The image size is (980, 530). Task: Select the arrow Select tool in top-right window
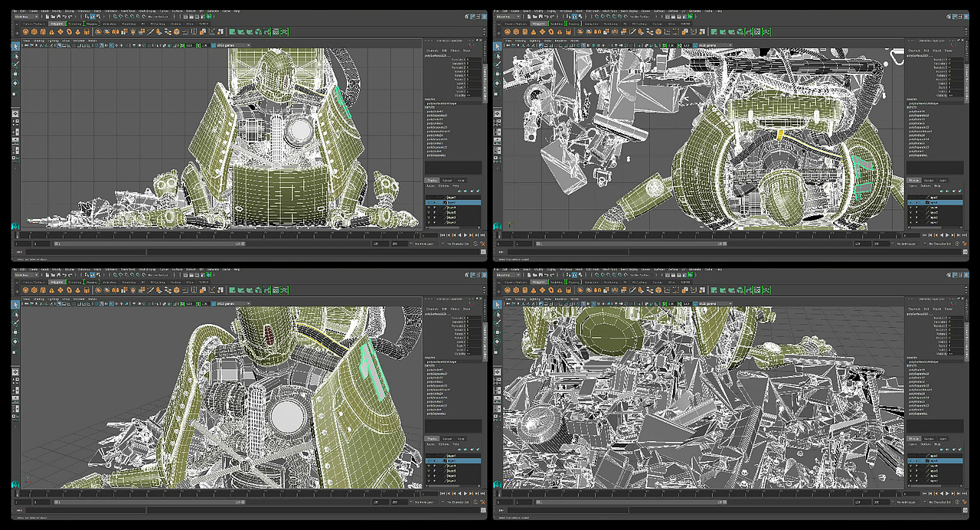[x=496, y=46]
